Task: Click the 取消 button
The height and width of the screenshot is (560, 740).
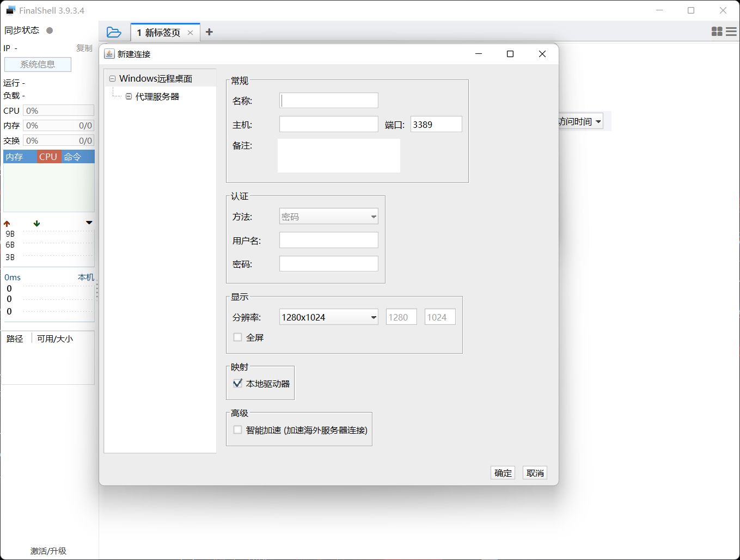Action: (535, 473)
